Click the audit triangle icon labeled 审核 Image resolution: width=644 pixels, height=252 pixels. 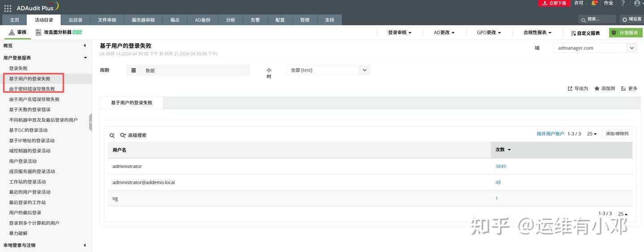(12, 32)
